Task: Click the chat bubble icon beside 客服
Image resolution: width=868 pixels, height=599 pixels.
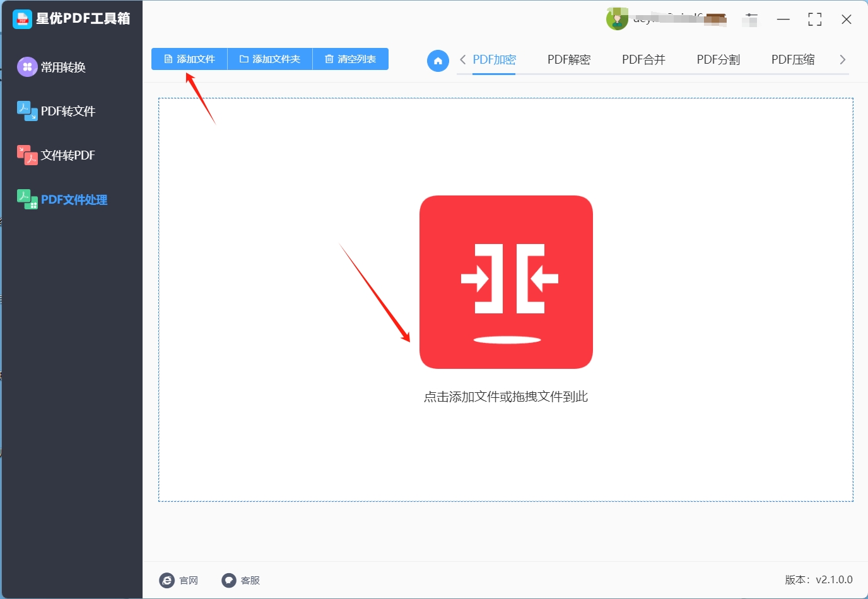Action: [x=229, y=580]
